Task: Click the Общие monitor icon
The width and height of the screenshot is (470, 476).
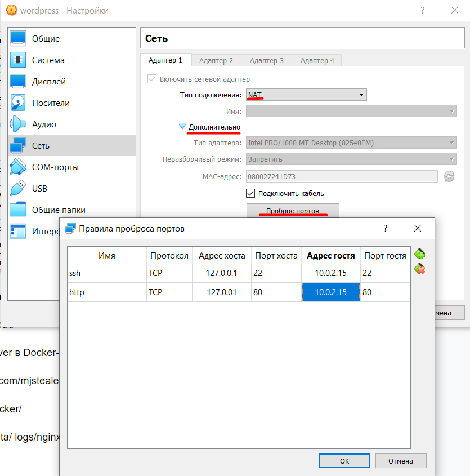Action: (18, 38)
